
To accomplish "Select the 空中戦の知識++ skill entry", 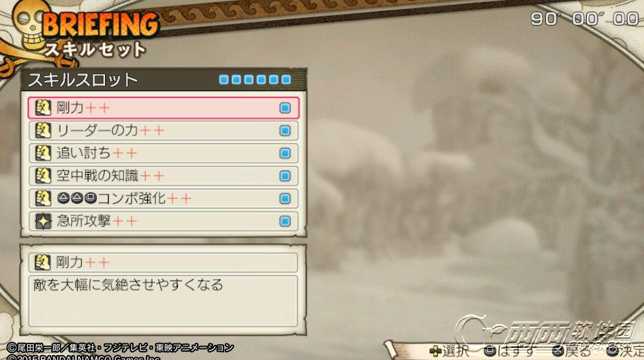I will 163,176.
